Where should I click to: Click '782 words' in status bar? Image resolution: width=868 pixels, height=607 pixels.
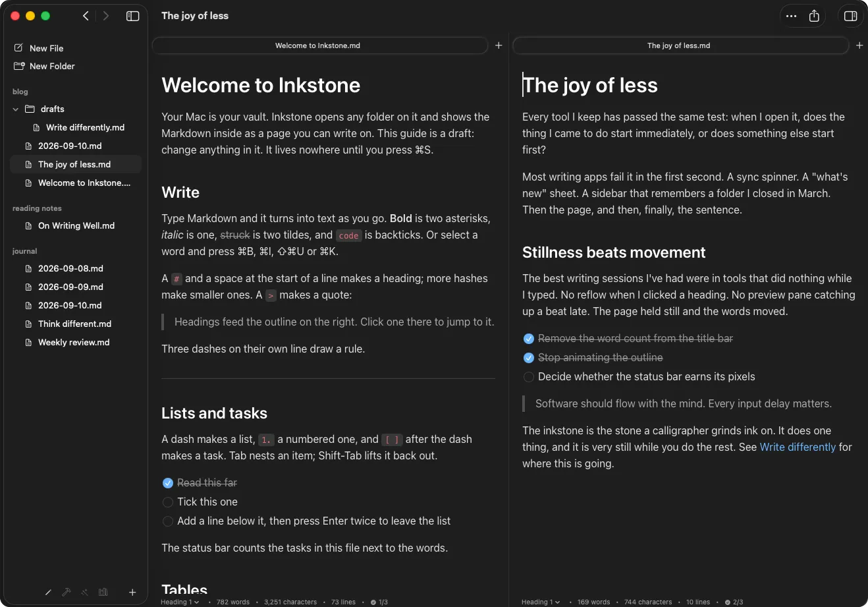[233, 602]
